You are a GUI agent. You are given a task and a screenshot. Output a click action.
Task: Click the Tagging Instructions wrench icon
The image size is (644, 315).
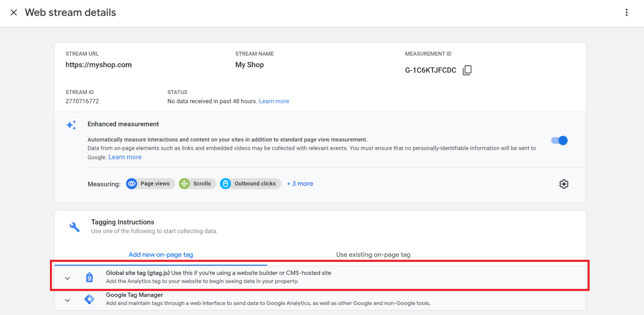click(75, 227)
